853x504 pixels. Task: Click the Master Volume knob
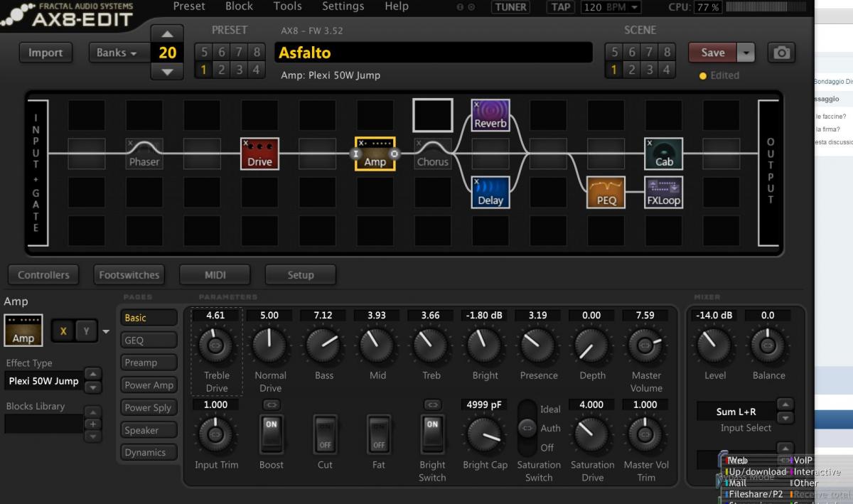click(645, 345)
